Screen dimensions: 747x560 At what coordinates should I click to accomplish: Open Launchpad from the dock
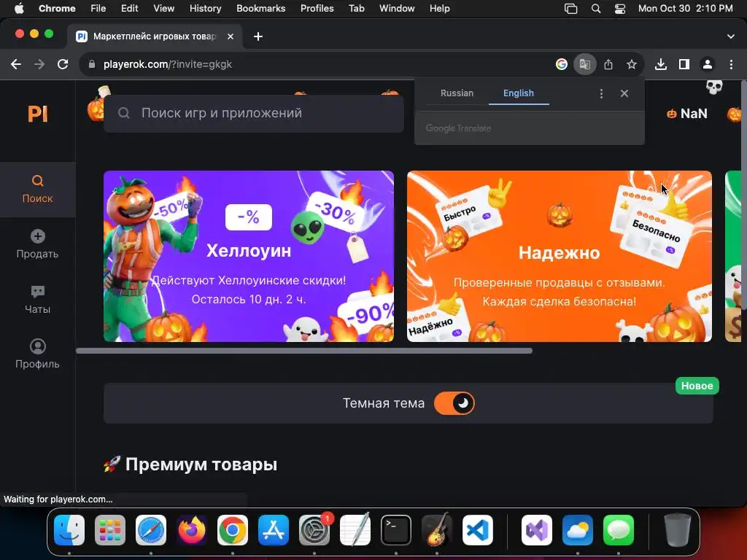pyautogui.click(x=110, y=530)
